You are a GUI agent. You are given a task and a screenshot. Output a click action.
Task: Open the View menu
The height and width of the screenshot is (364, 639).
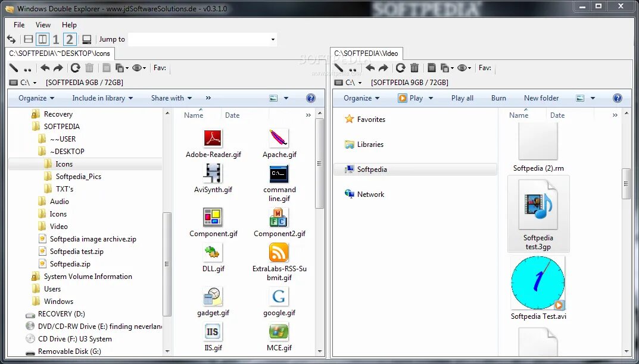[42, 25]
